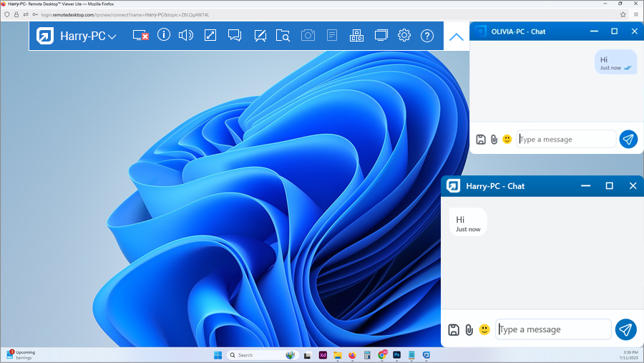Click the multi-monitor display icon

click(x=381, y=35)
